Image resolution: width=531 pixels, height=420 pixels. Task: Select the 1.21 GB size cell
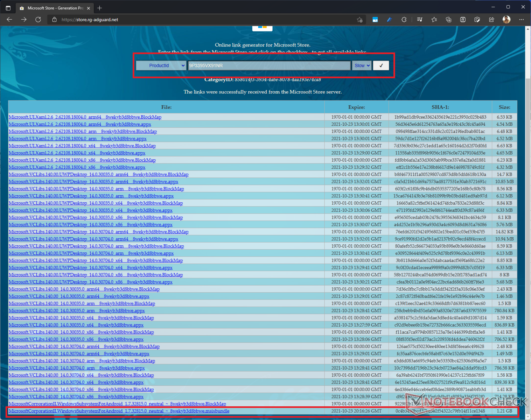[x=504, y=411]
